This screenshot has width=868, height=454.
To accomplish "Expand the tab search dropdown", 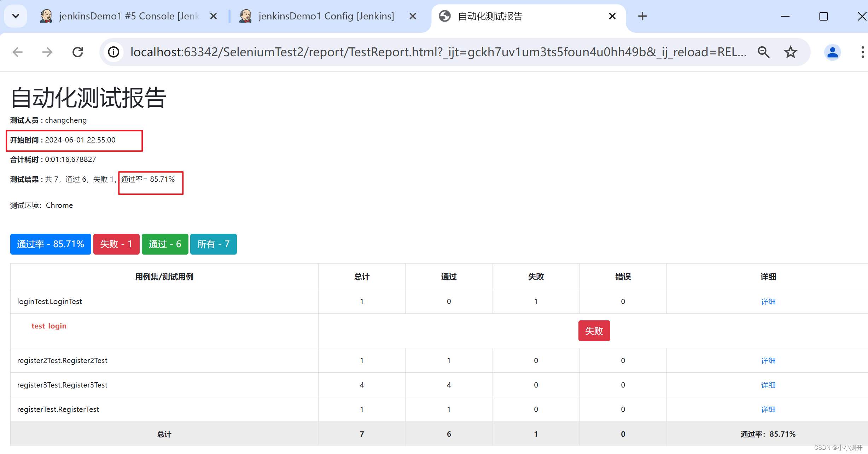I will (x=16, y=16).
